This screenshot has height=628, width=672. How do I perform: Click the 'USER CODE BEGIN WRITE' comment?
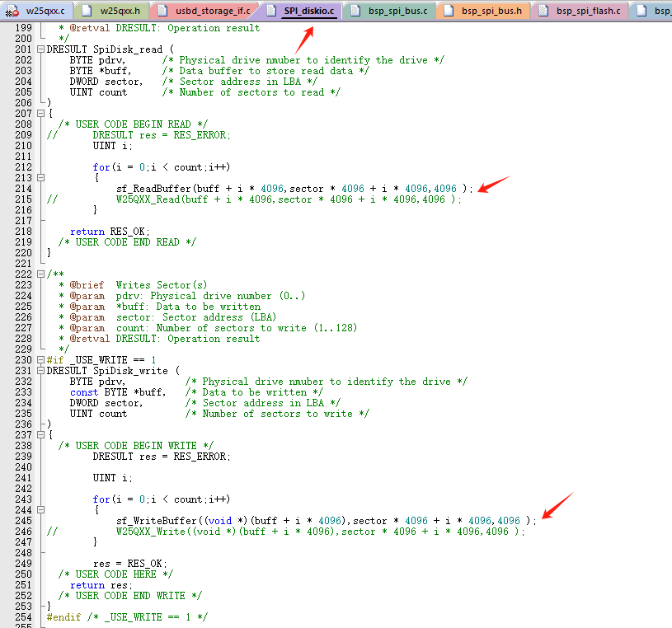click(x=136, y=446)
